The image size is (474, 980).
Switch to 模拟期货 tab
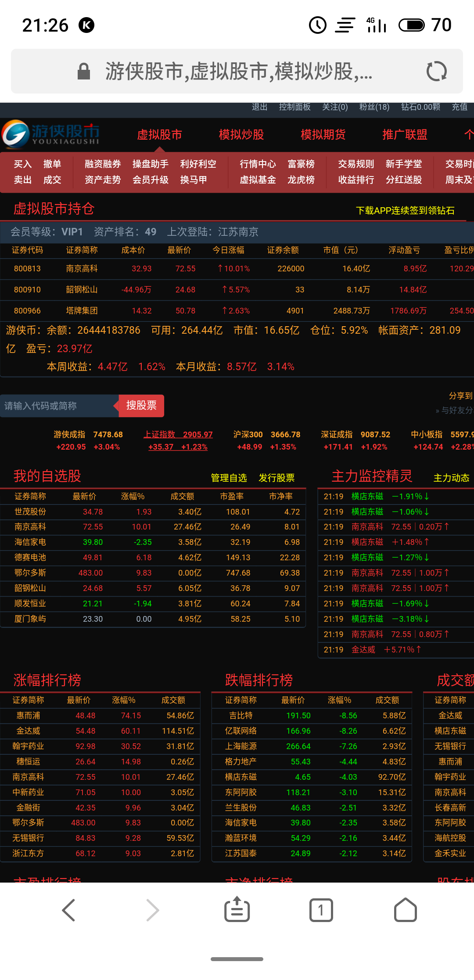click(323, 134)
